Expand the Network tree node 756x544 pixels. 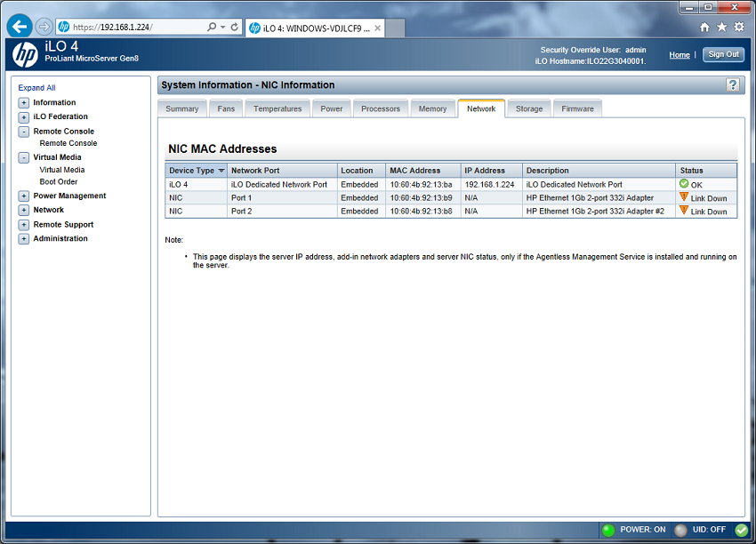24,210
